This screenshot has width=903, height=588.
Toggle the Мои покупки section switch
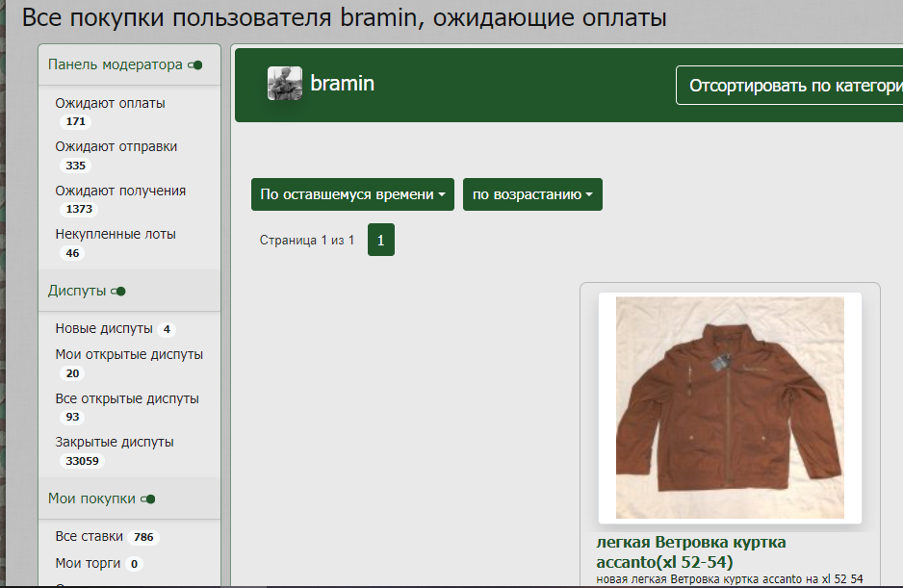click(148, 499)
